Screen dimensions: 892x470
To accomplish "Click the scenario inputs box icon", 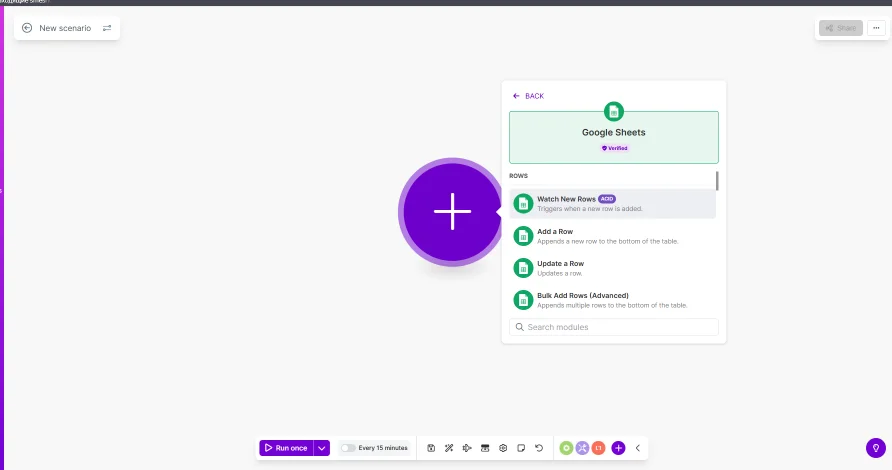I will [485, 448].
